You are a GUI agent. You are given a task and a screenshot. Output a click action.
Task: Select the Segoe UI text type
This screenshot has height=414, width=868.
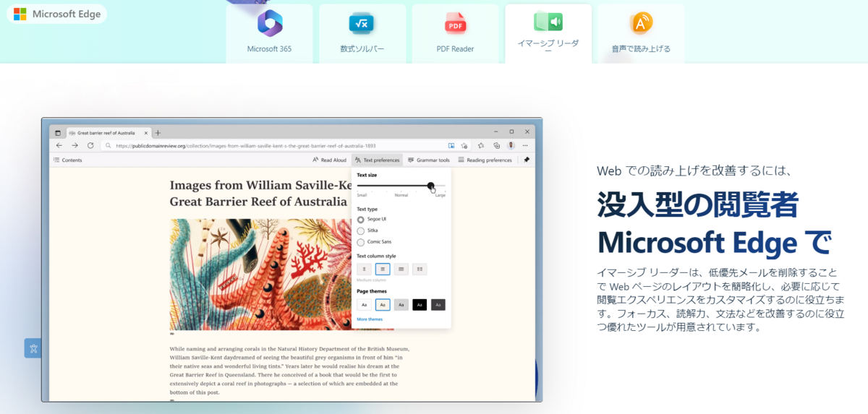coord(372,219)
